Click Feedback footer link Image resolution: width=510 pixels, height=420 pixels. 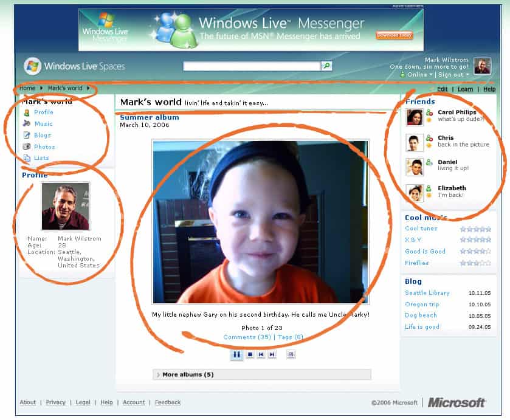(168, 402)
